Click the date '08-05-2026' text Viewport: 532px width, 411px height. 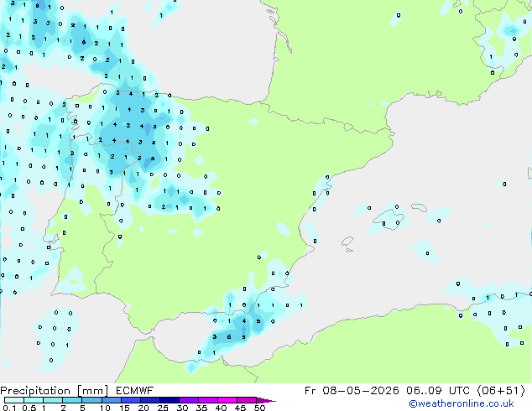(361, 391)
